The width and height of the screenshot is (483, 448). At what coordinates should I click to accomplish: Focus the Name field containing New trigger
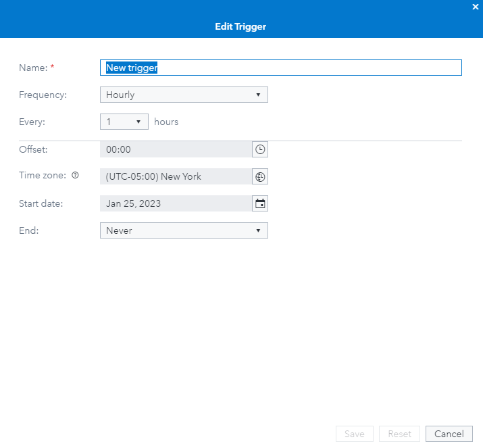280,68
